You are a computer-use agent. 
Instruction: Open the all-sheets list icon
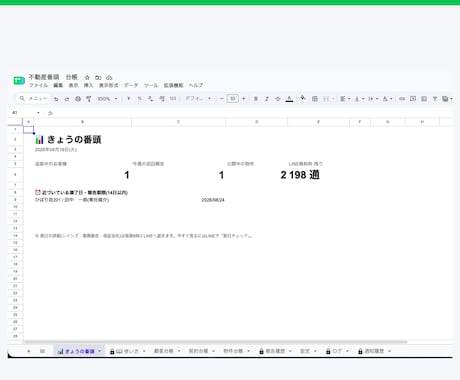pos(42,351)
